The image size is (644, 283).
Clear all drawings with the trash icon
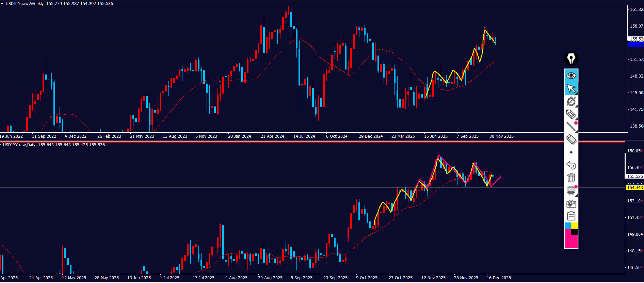point(571,178)
